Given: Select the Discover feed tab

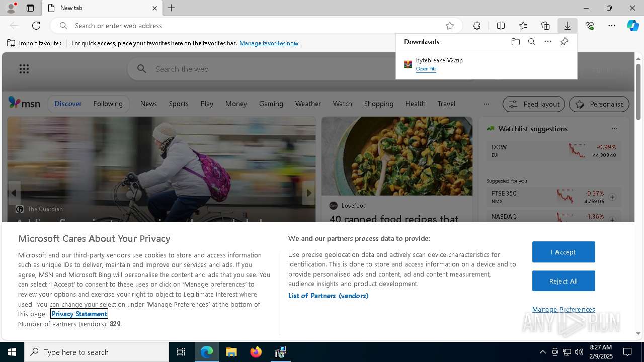Looking at the screenshot, I should point(68,104).
